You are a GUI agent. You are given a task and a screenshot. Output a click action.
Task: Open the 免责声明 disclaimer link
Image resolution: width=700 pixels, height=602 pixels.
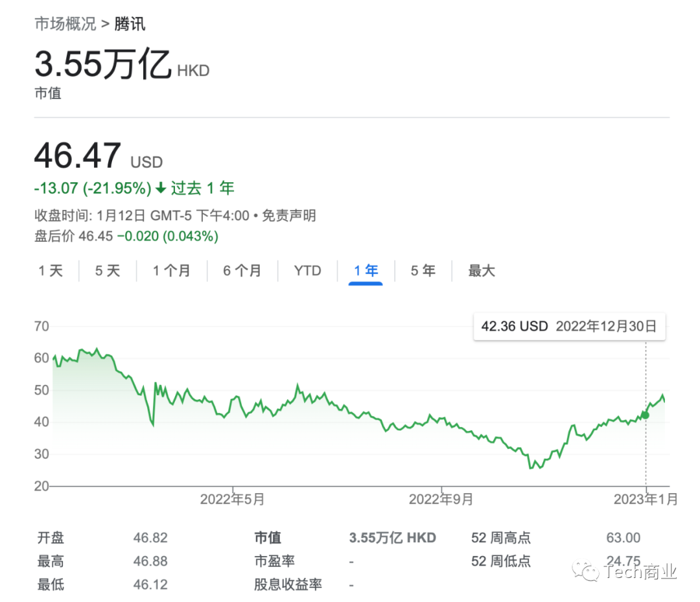click(x=289, y=216)
